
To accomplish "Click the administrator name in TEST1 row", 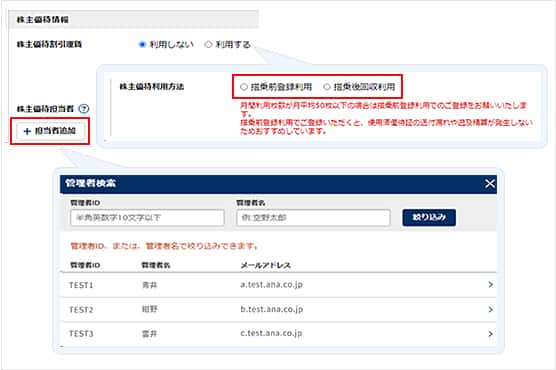I will [x=149, y=285].
